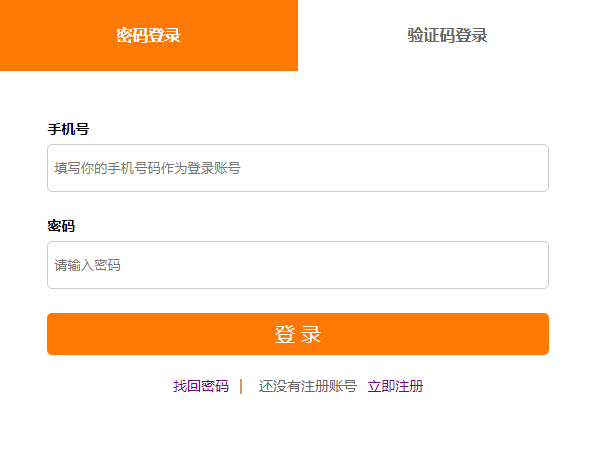Choose password login at top left

[149, 35]
